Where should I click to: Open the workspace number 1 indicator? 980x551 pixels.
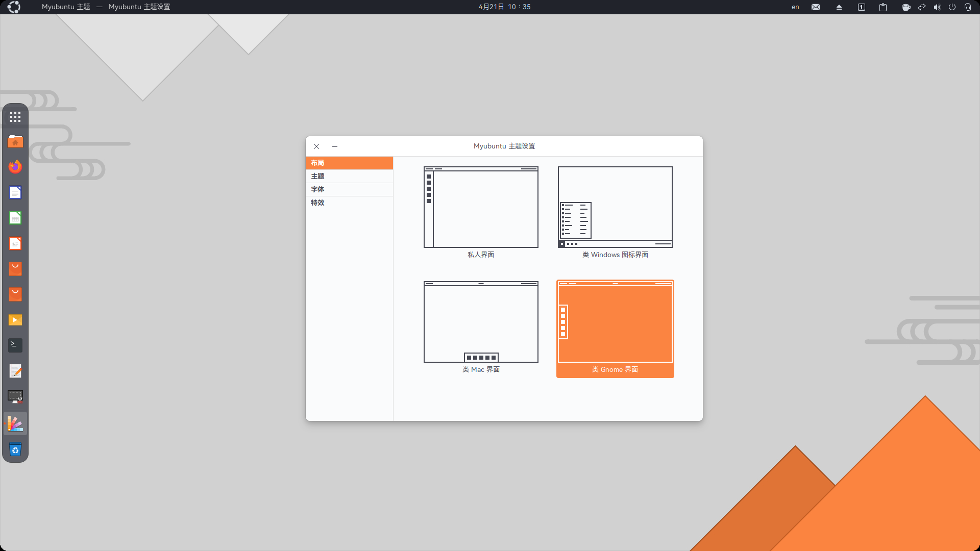click(861, 7)
